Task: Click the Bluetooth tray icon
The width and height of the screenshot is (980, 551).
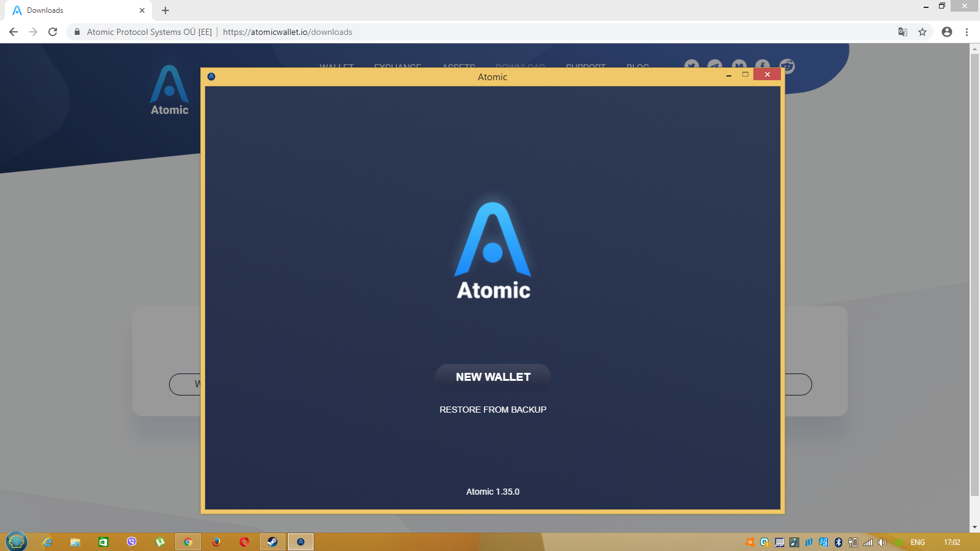Action: (839, 542)
